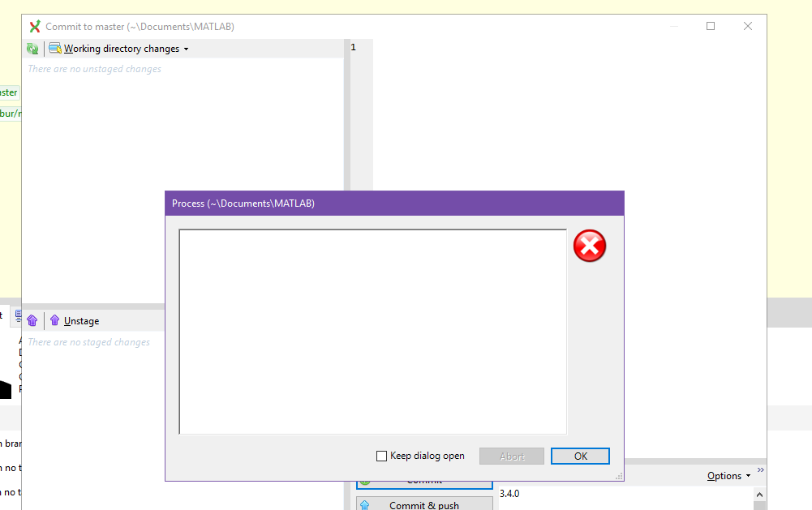This screenshot has height=510, width=812.
Task: Expand the toolbar overflow chevron near Options
Action: pyautogui.click(x=761, y=469)
